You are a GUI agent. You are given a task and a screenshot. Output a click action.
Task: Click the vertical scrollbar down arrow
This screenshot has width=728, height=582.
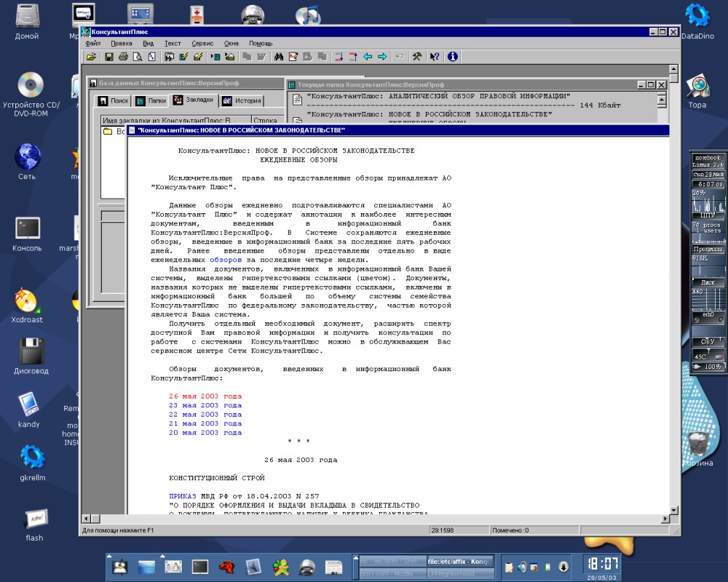click(673, 510)
